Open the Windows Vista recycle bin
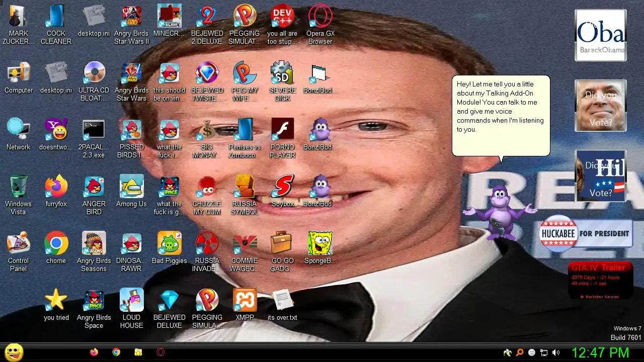This screenshot has height=362, width=644. [x=19, y=196]
